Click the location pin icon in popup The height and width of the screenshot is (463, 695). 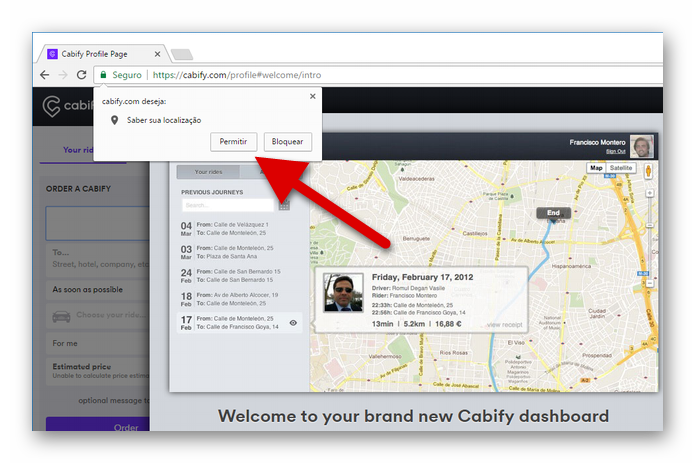tap(114, 120)
